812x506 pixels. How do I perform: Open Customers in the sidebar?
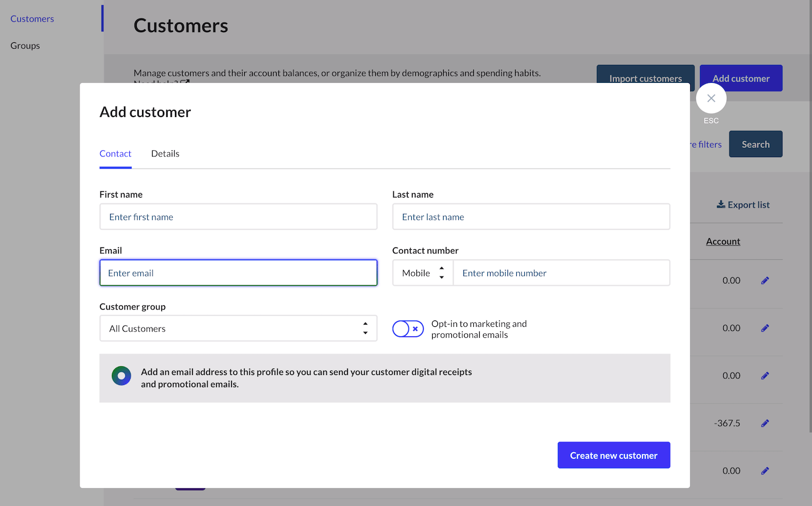(x=32, y=19)
